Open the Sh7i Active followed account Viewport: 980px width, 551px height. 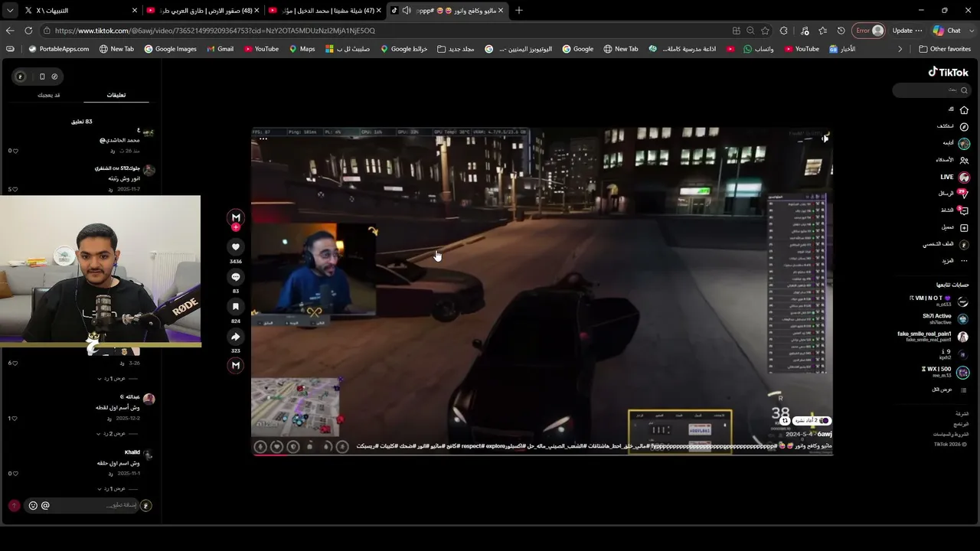click(946, 318)
